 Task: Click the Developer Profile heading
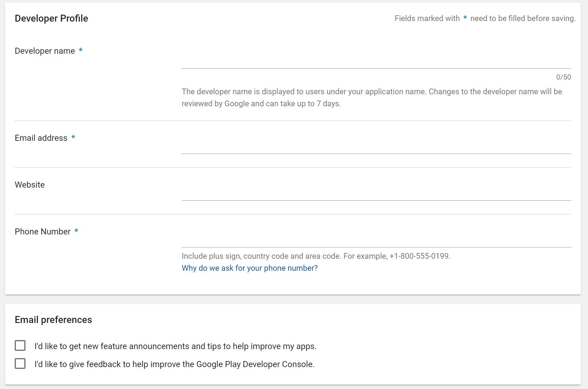pyautogui.click(x=51, y=18)
